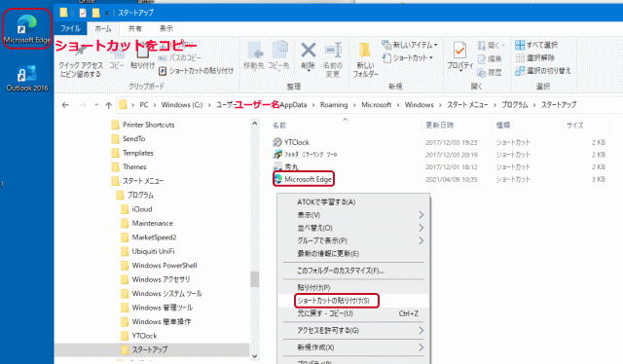This screenshot has height=364, width=623.
Task: Click the Copy to (コピー先) icon
Action: (x=279, y=55)
